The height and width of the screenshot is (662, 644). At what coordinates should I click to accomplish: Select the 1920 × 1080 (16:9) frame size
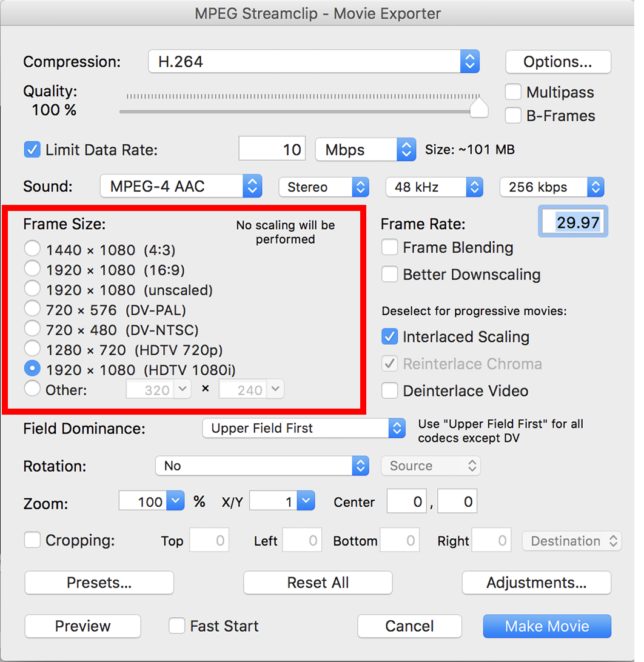click(x=32, y=269)
